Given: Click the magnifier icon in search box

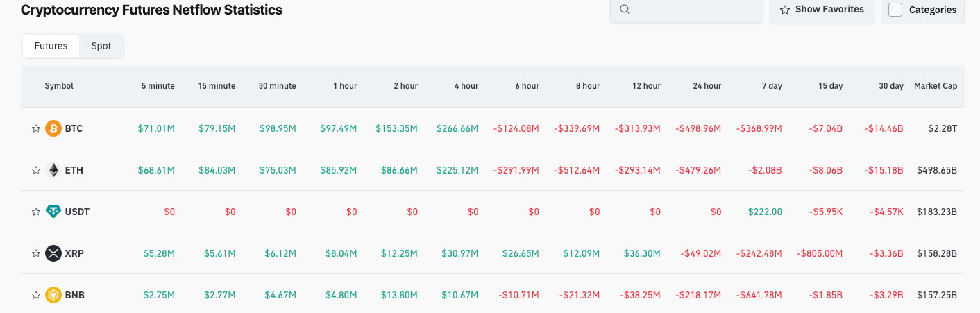Looking at the screenshot, I should 625,10.
